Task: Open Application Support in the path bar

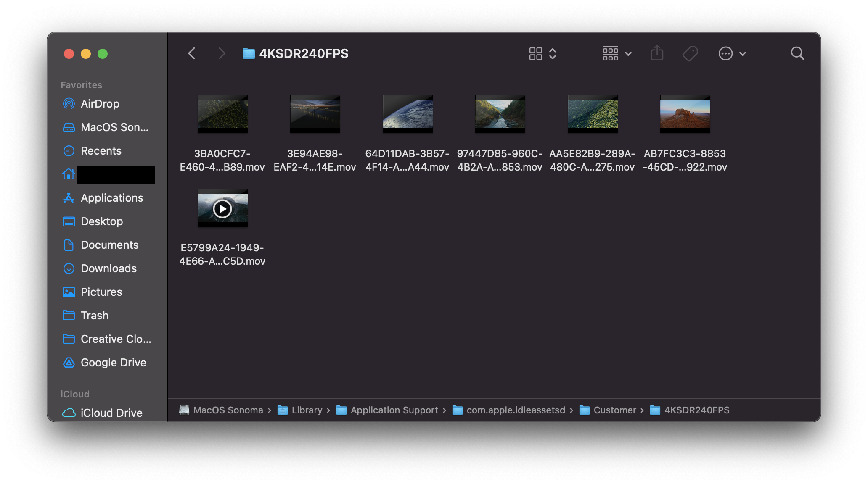Action: coord(394,410)
